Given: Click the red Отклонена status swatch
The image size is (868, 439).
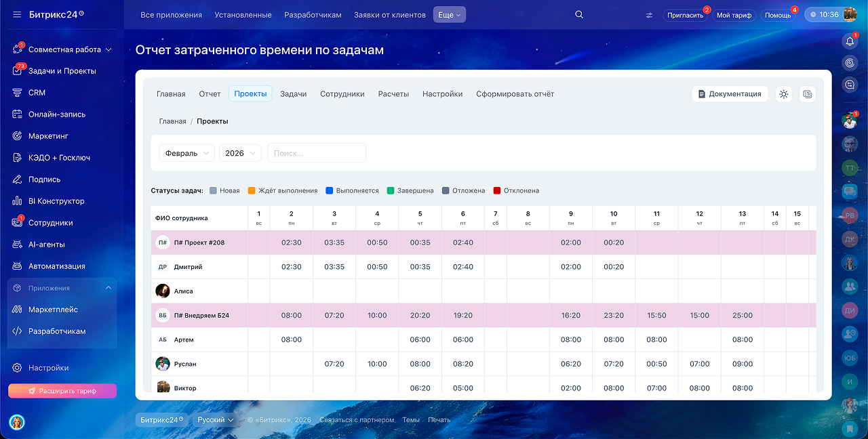Looking at the screenshot, I should tap(497, 191).
